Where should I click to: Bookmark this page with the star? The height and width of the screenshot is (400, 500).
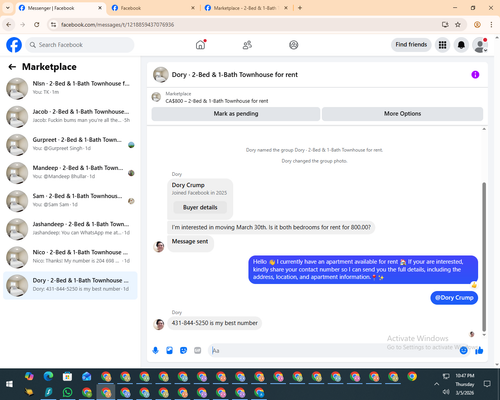(x=458, y=24)
